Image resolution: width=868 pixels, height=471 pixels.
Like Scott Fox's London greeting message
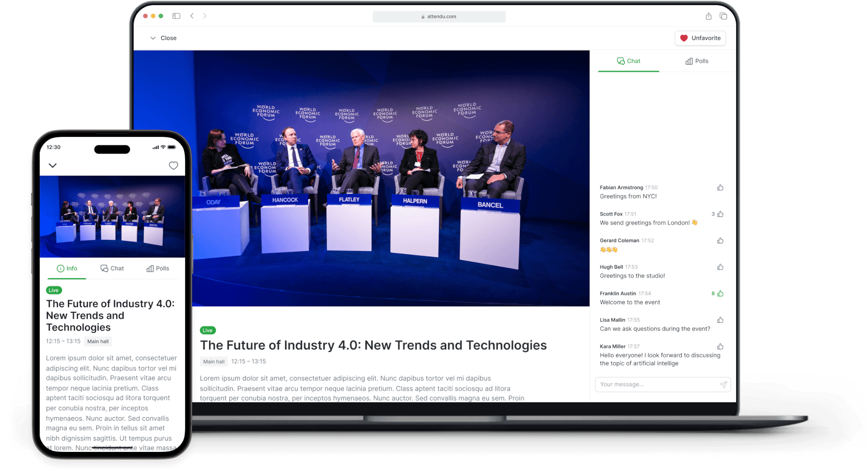click(720, 214)
